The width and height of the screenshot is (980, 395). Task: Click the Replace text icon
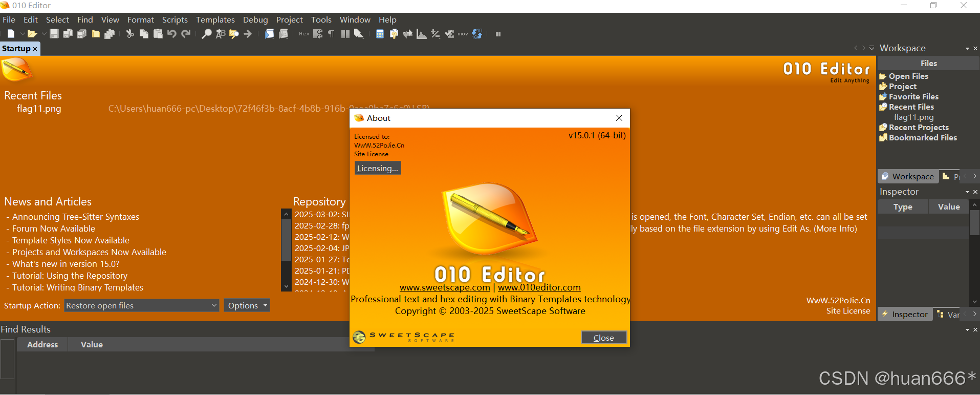220,34
